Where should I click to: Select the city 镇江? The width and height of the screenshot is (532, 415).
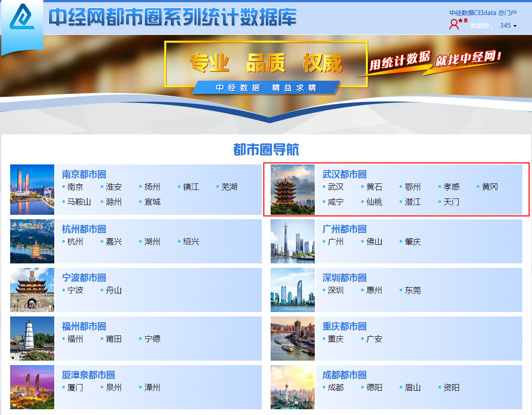click(x=191, y=187)
